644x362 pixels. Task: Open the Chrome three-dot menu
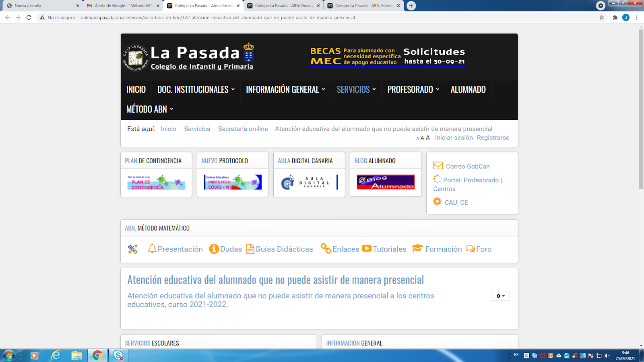point(637,17)
